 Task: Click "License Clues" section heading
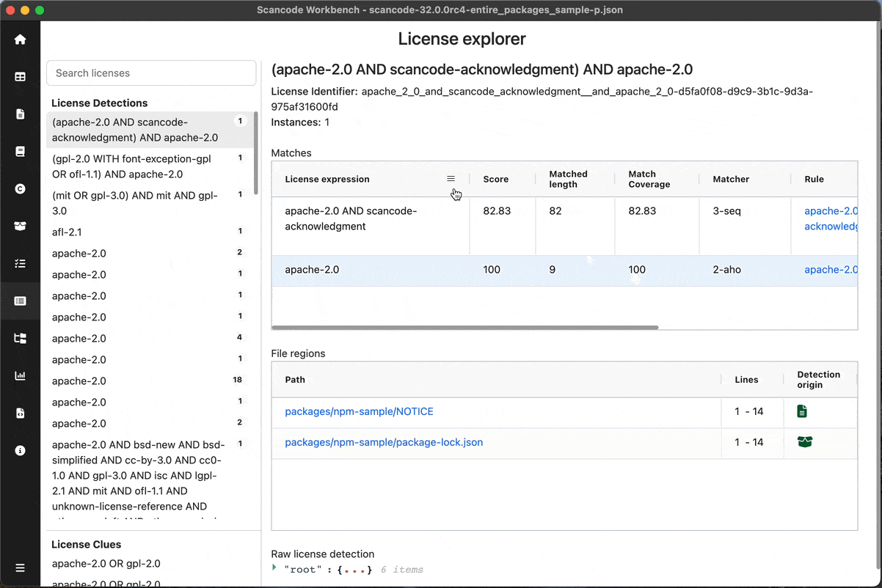point(87,545)
